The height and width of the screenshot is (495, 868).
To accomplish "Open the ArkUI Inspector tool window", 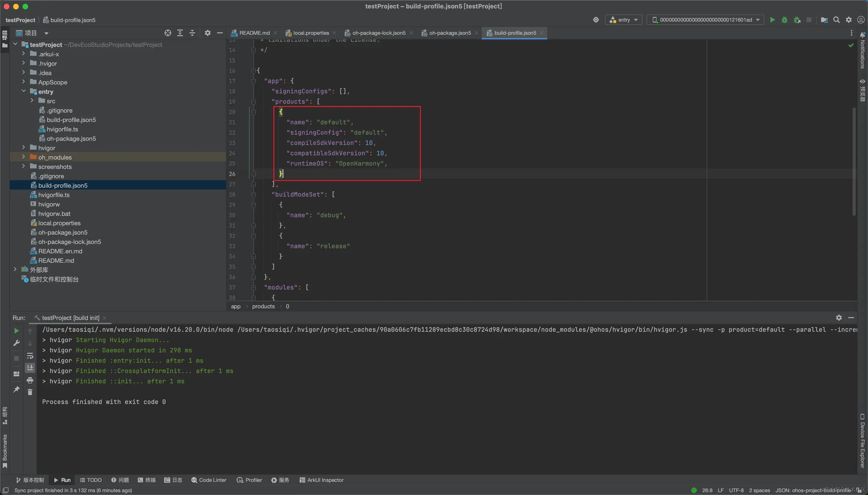I will tap(321, 480).
